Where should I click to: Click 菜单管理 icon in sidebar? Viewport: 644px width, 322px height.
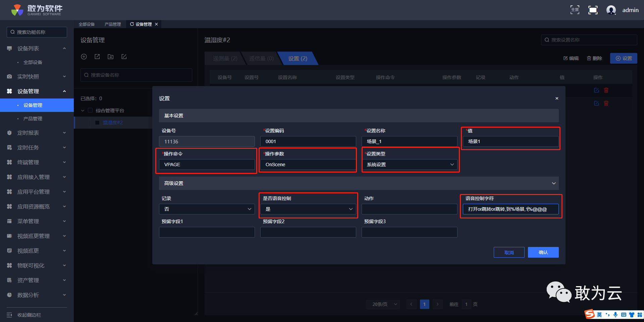click(x=9, y=221)
